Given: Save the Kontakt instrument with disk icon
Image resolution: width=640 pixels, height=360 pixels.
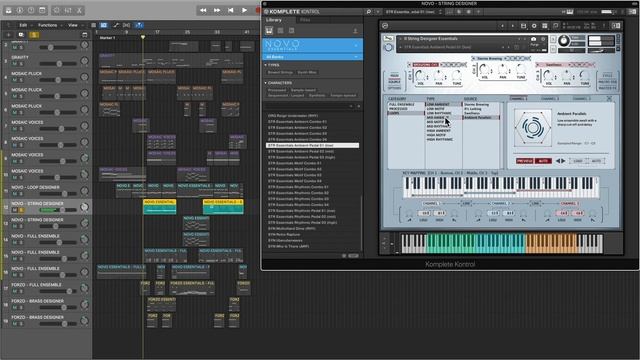Looking at the screenshot, I should [523, 26].
